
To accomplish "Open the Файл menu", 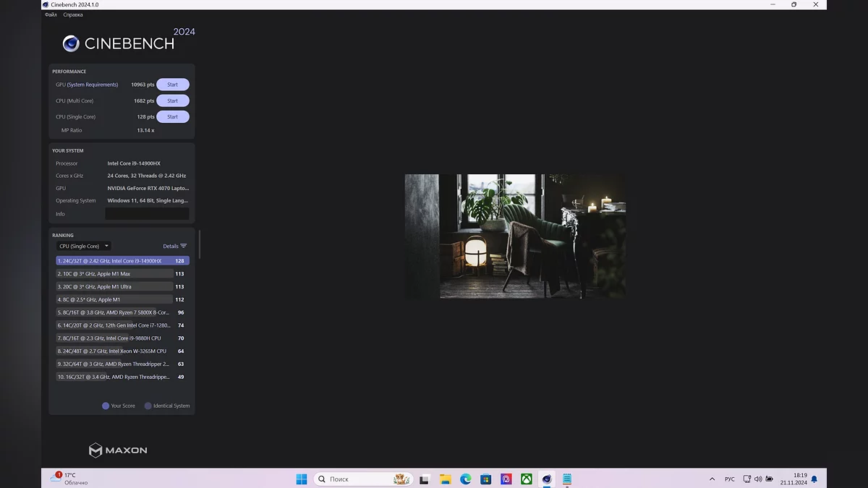I will 51,14.
